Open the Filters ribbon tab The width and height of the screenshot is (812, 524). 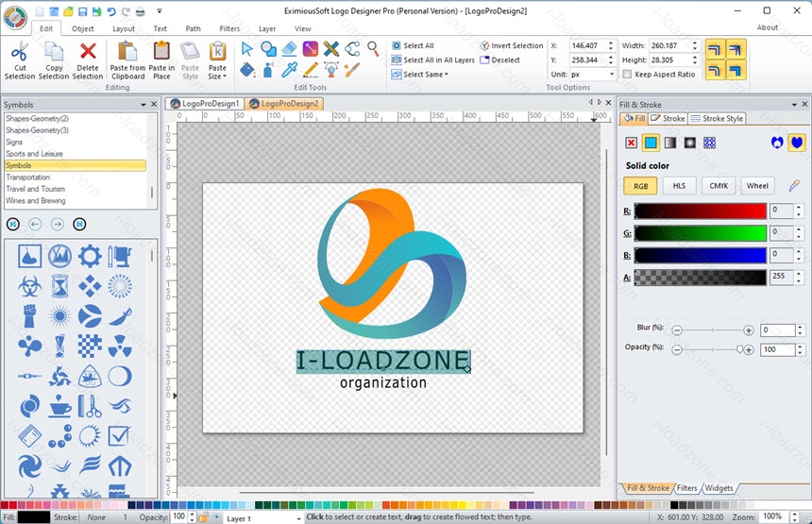pyautogui.click(x=229, y=29)
